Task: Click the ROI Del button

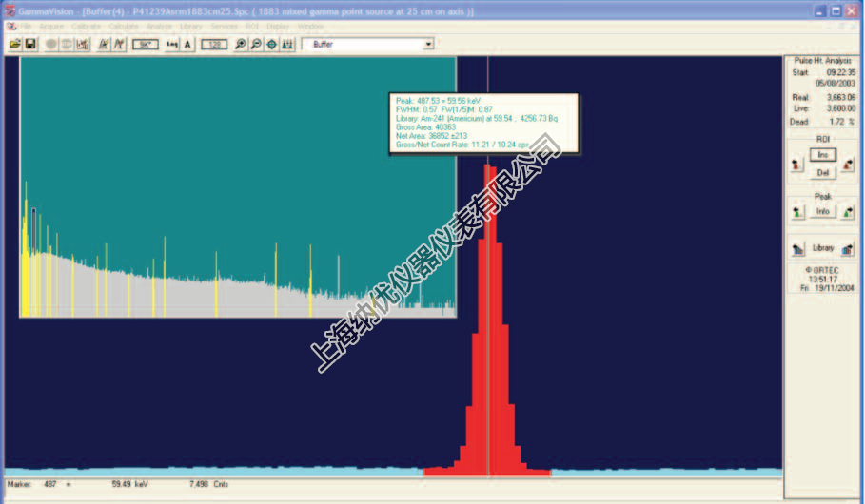Action: 822,172
